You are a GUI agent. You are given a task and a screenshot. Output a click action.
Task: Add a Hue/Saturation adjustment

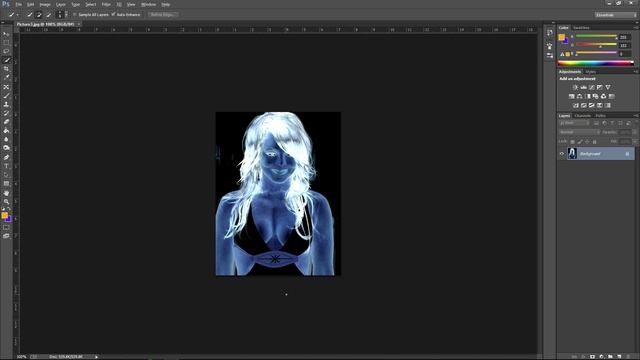[571, 96]
